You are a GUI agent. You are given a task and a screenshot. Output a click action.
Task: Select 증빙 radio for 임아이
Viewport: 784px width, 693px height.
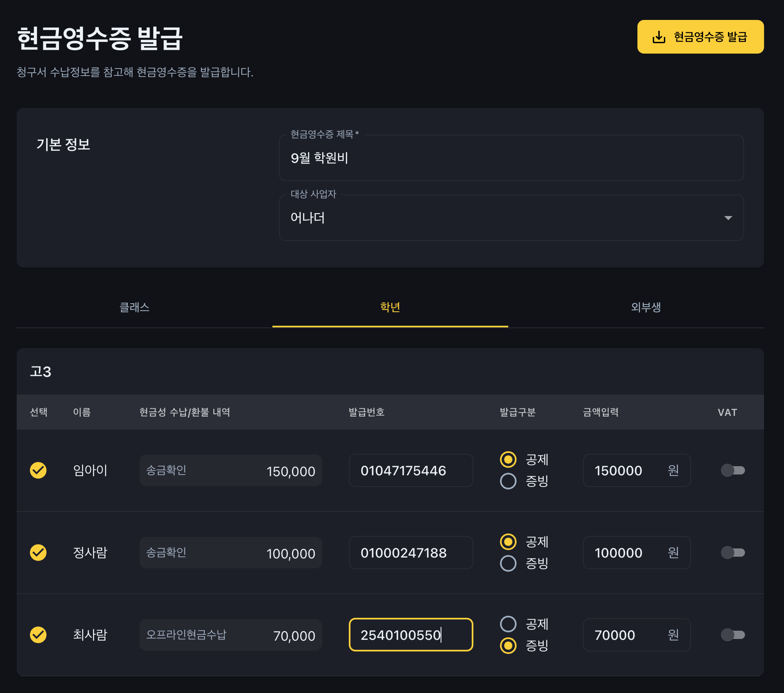coord(508,481)
